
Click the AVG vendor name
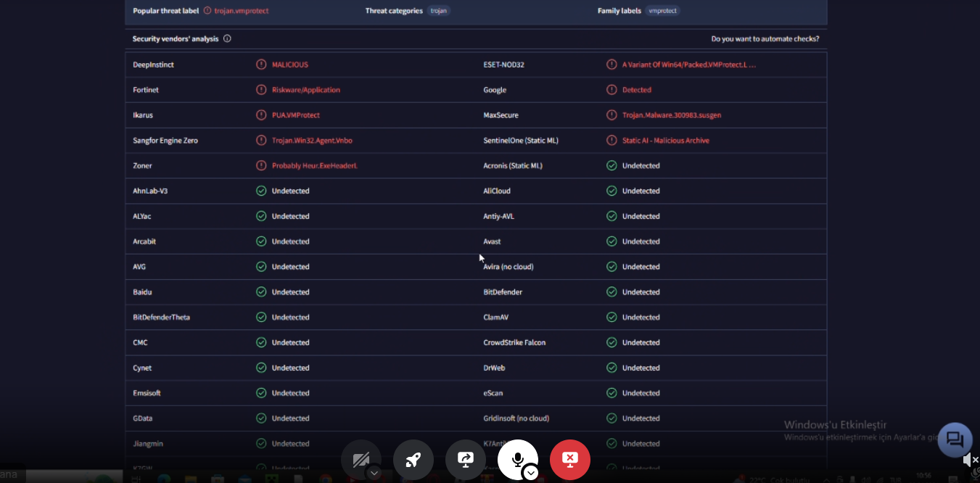pos(139,267)
